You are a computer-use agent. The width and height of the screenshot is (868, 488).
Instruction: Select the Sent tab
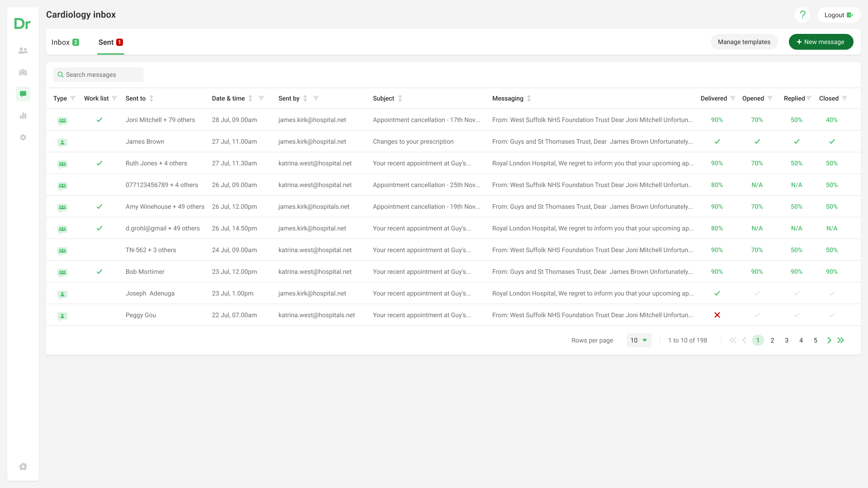coord(110,42)
